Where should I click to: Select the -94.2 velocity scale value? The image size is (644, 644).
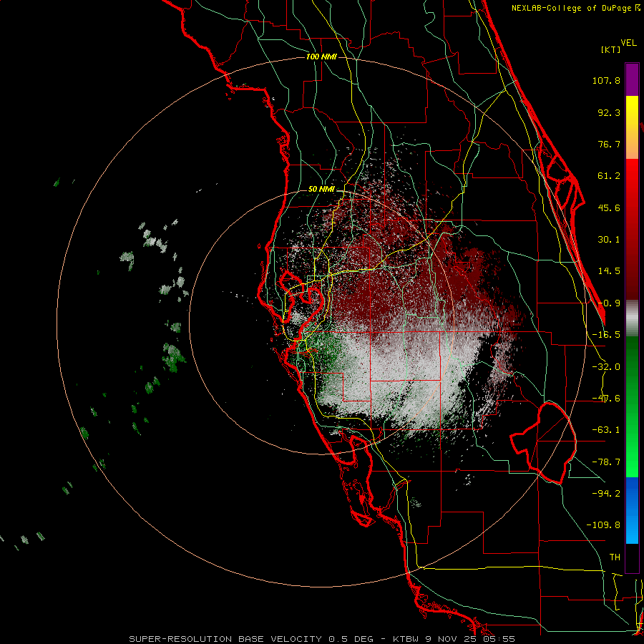click(x=606, y=493)
